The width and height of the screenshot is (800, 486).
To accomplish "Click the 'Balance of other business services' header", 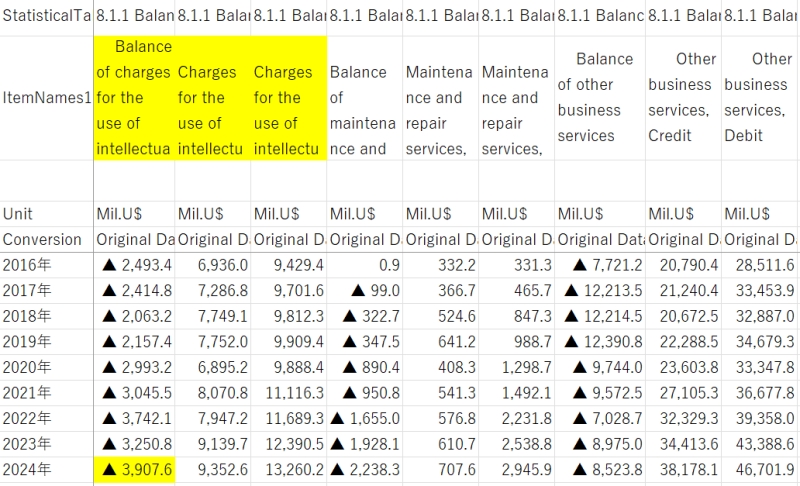I will coord(598,98).
